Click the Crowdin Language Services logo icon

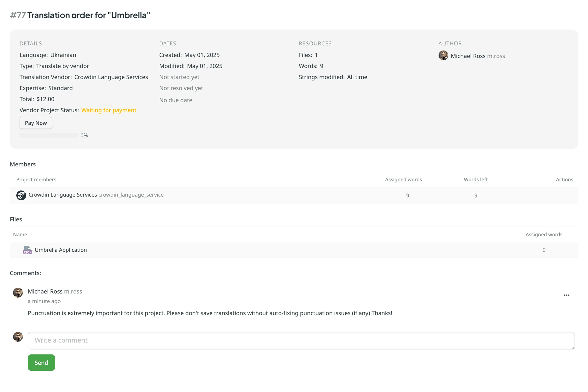pyautogui.click(x=21, y=195)
